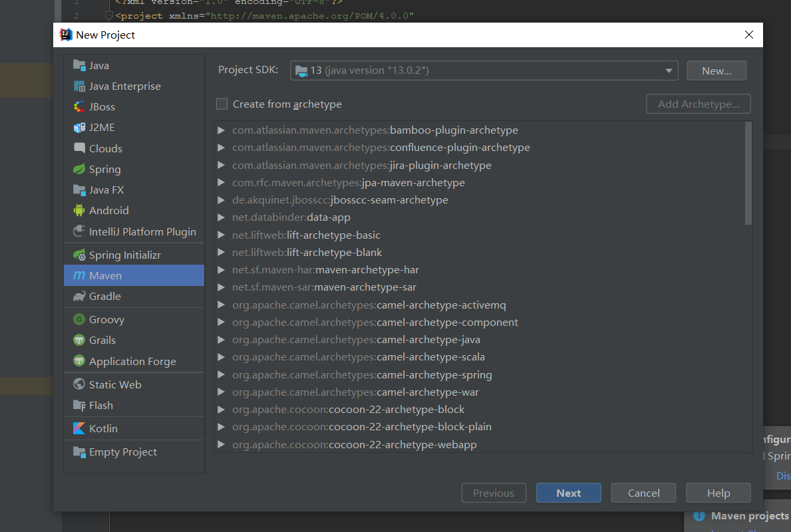This screenshot has height=532, width=791.
Task: Click the IntelliJ Platform Plugin icon
Action: [x=79, y=231]
